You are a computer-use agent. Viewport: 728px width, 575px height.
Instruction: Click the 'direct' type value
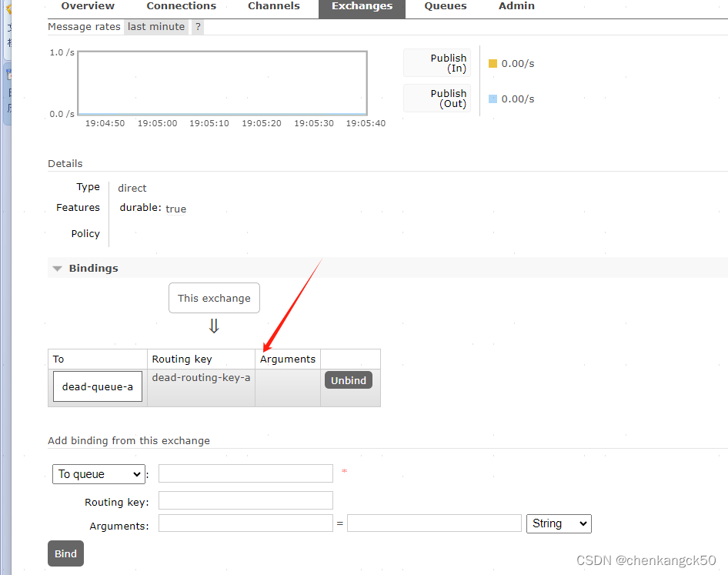[x=132, y=188]
